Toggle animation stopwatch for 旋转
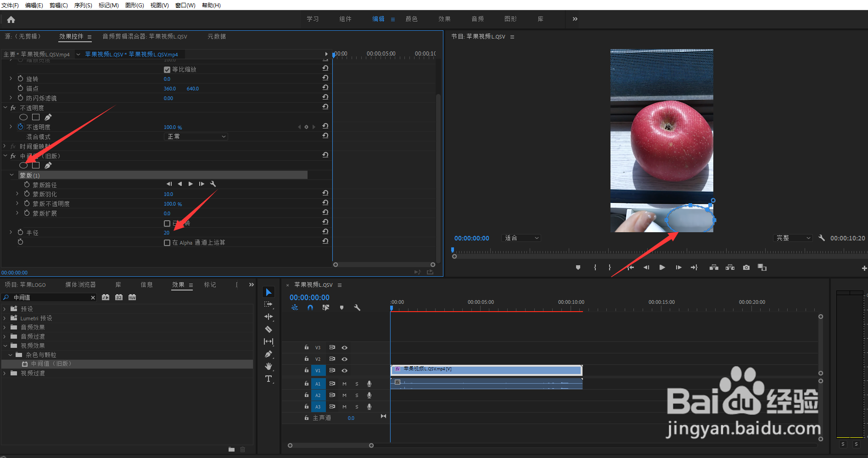 [x=20, y=78]
